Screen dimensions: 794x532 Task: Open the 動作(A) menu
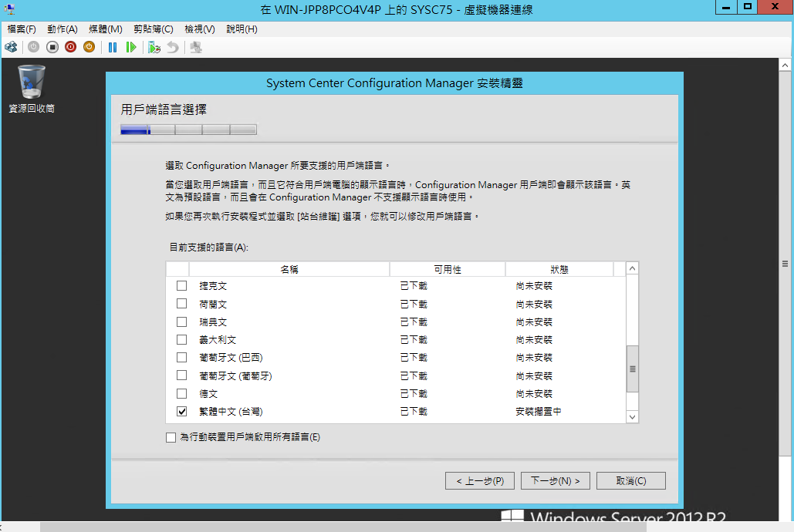(x=63, y=29)
